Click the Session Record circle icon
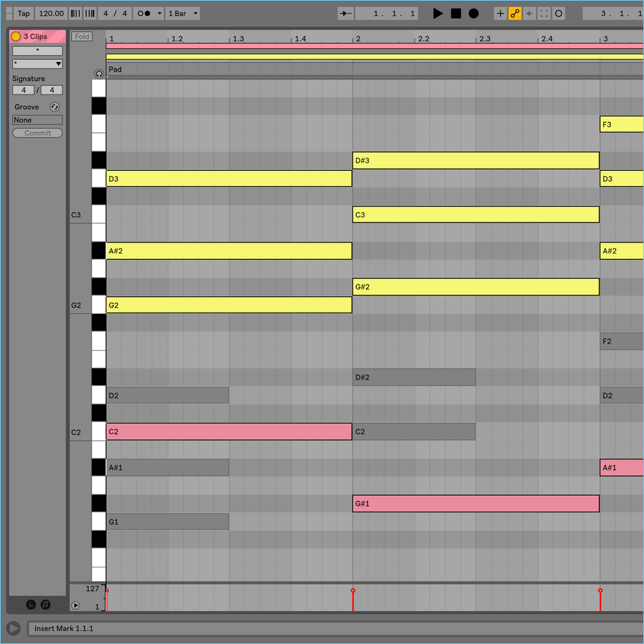Screen dimensions: 644x644 coord(559,14)
